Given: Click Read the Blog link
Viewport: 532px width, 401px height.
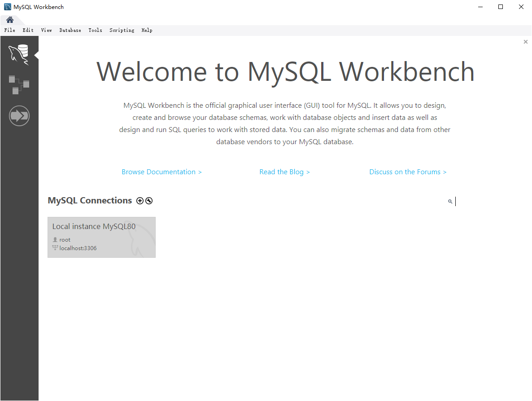Looking at the screenshot, I should [x=284, y=172].
